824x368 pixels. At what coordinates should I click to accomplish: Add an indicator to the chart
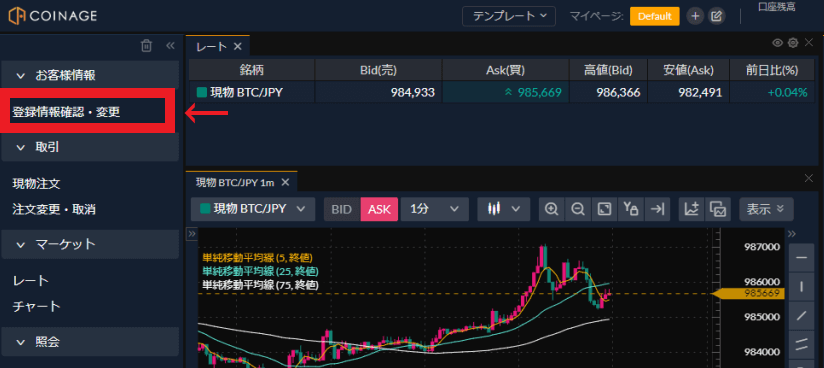[692, 209]
